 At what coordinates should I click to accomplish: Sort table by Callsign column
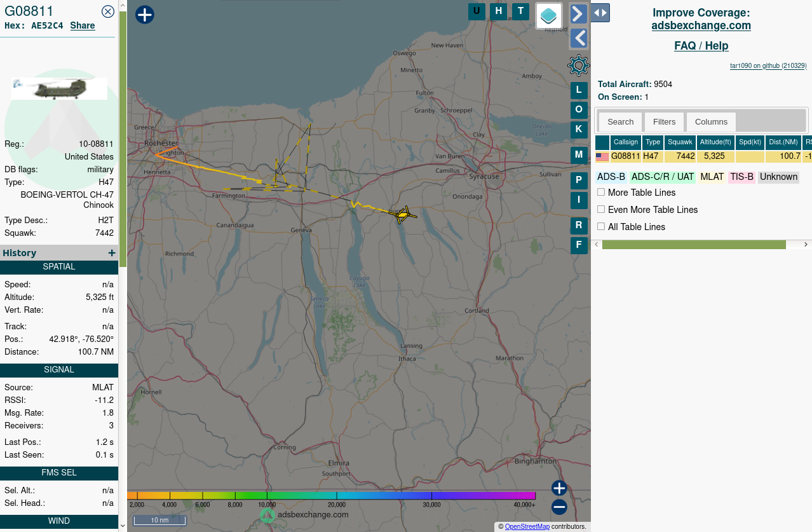tap(626, 142)
